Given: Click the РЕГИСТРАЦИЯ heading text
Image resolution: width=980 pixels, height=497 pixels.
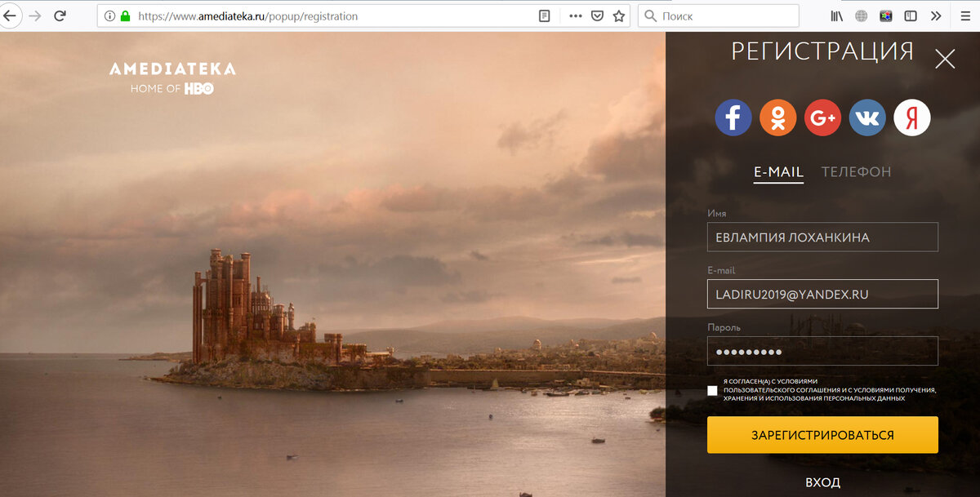Looking at the screenshot, I should [822, 51].
